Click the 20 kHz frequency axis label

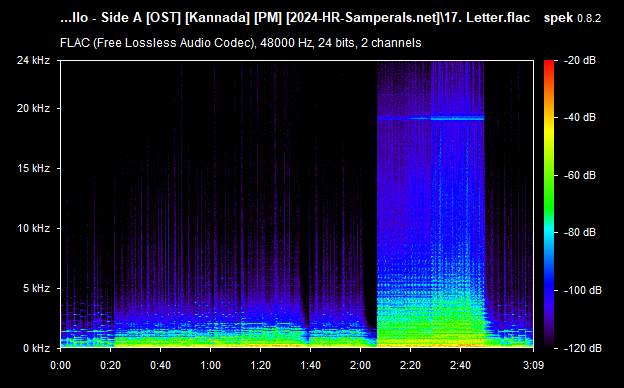click(33, 108)
